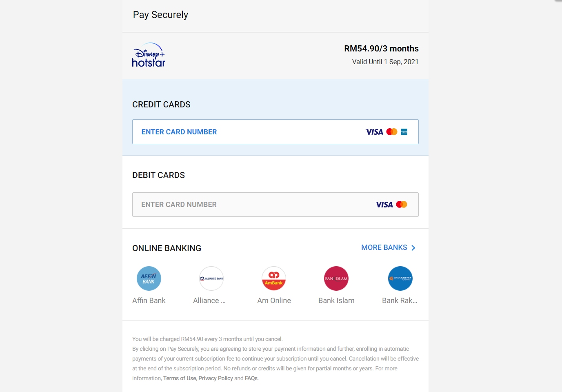Open the FAQs link
The image size is (562, 392).
pos(251,378)
